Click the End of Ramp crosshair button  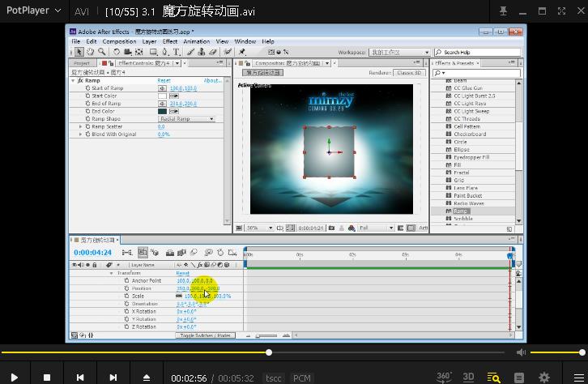pyautogui.click(x=162, y=104)
